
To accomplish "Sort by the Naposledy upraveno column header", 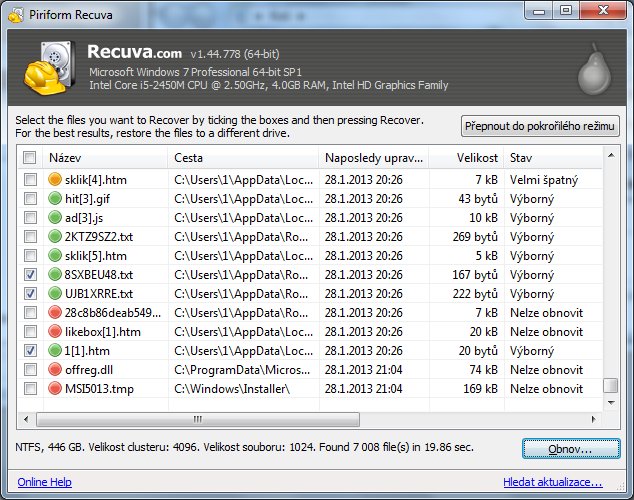I will (x=374, y=157).
